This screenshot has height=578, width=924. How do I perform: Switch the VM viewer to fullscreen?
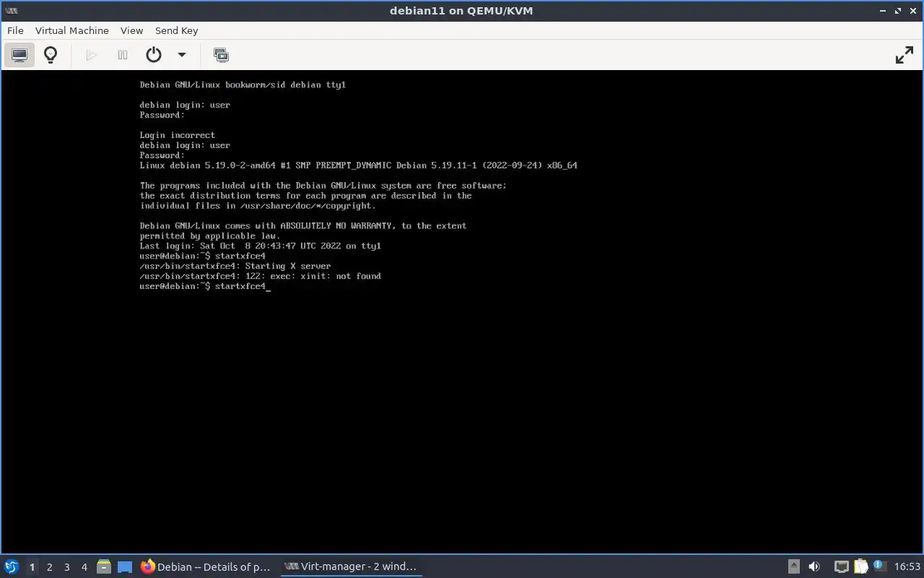point(905,55)
